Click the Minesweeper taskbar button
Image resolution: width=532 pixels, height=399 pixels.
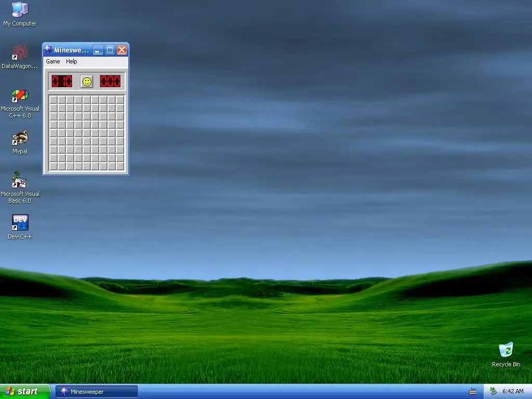pyautogui.click(x=97, y=392)
